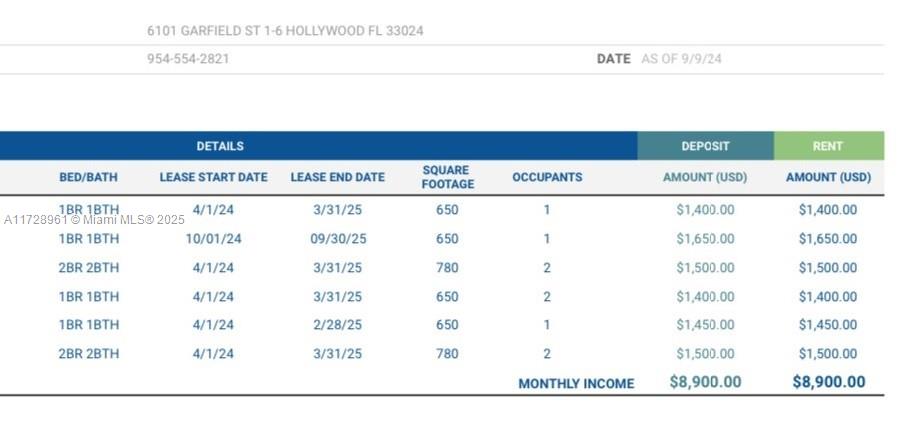This screenshot has width=917, height=437.
Task: Click the Miami MLS watermark text
Action: tap(95, 219)
